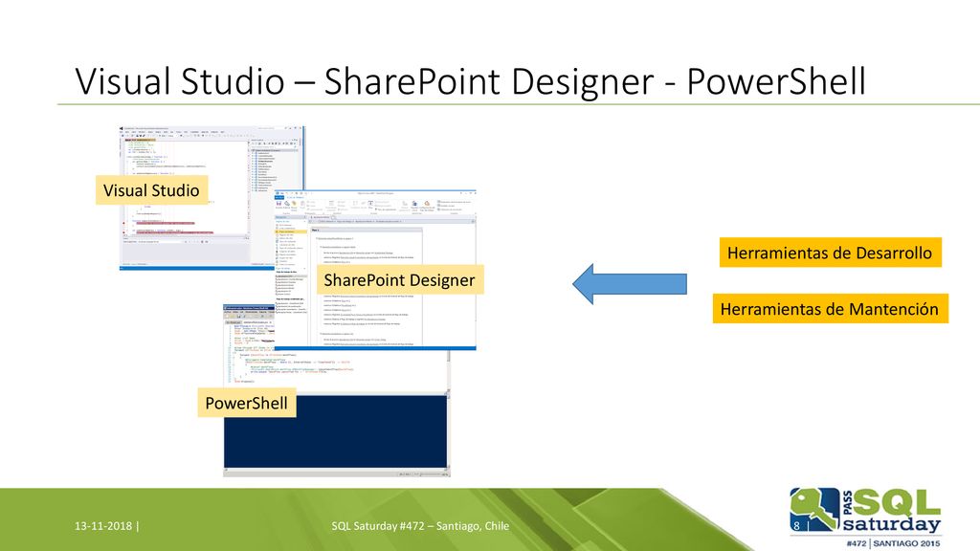
Task: Adjust the zoom slider in PowerShell ISE
Action: [x=432, y=474]
